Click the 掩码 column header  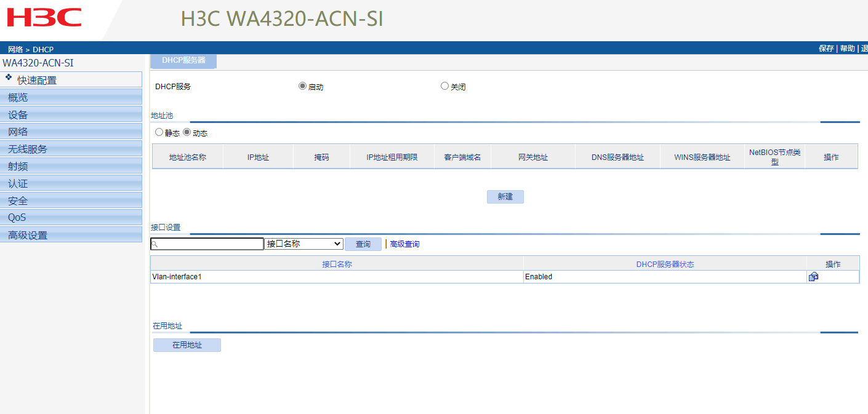(321, 157)
